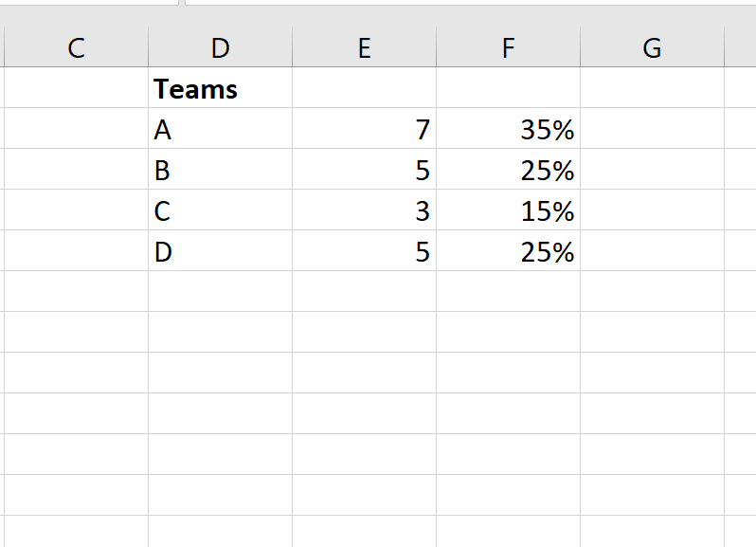Select the cell containing team B
Viewport: 756px width, 547px height.
[x=221, y=170]
